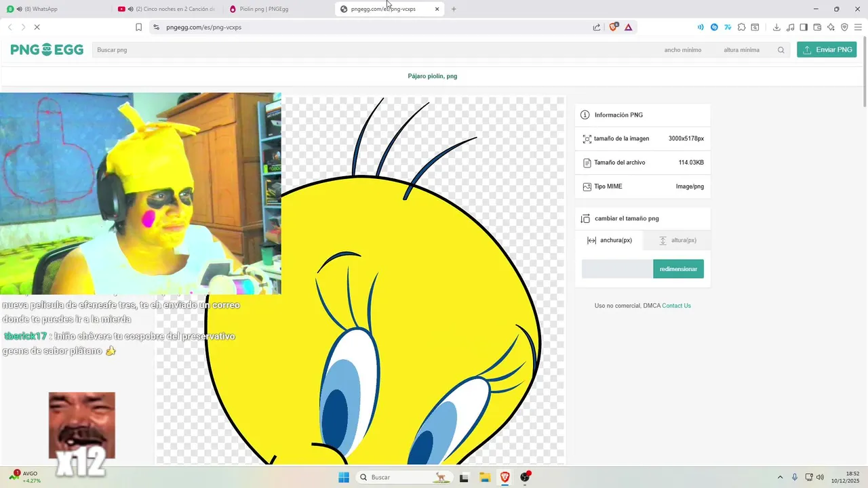The height and width of the screenshot is (488, 868).
Task: Click the Image/png MIME type value
Action: (x=690, y=186)
